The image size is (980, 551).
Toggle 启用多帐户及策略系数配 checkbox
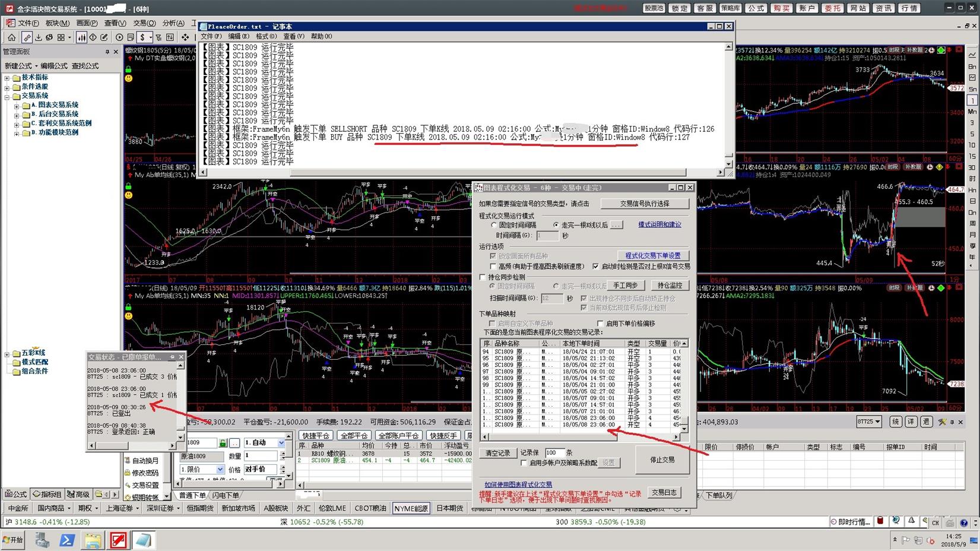(524, 463)
